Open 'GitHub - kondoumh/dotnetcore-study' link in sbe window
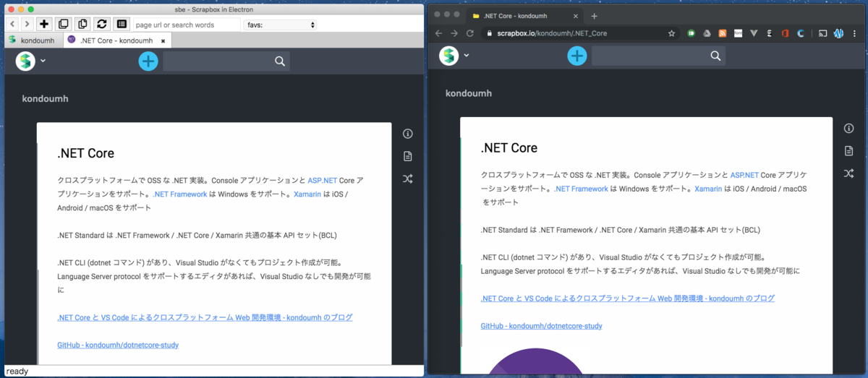 (x=118, y=345)
